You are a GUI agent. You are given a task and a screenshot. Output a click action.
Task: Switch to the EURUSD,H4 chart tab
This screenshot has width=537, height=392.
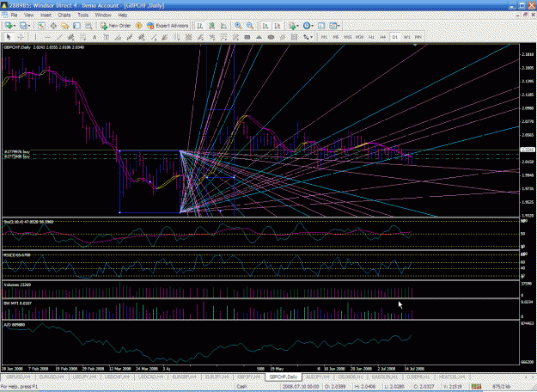[52, 377]
